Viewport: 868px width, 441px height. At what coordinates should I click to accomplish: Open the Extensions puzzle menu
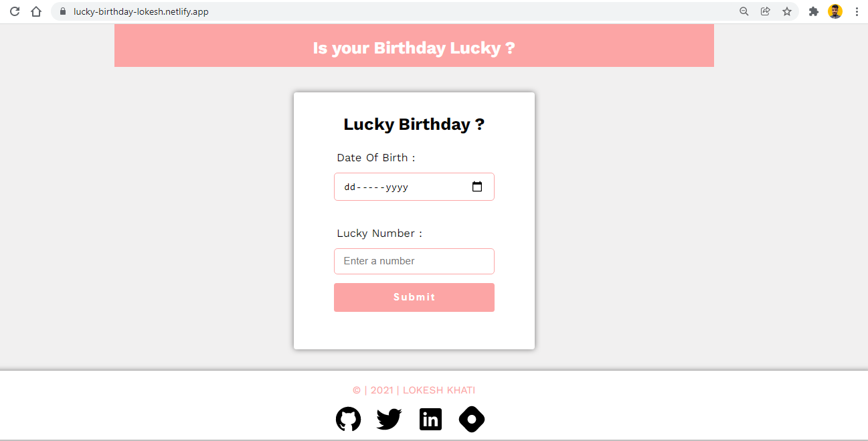[x=814, y=11]
